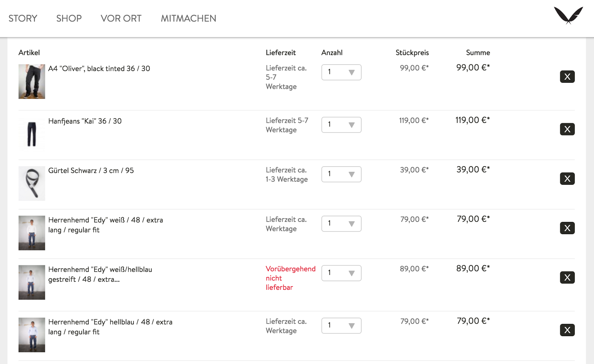
Task: Select the MITMACHEN menu item
Action: [188, 19]
